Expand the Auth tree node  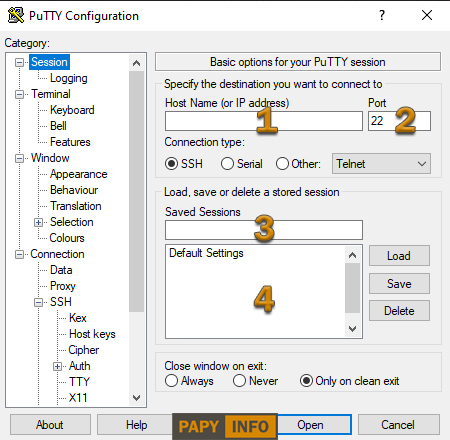click(58, 366)
